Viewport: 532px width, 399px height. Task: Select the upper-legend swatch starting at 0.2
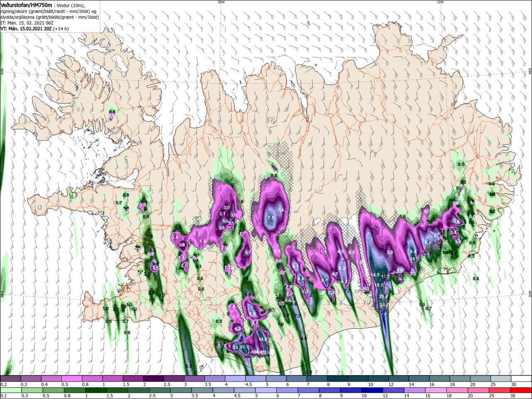pyautogui.click(x=10, y=379)
